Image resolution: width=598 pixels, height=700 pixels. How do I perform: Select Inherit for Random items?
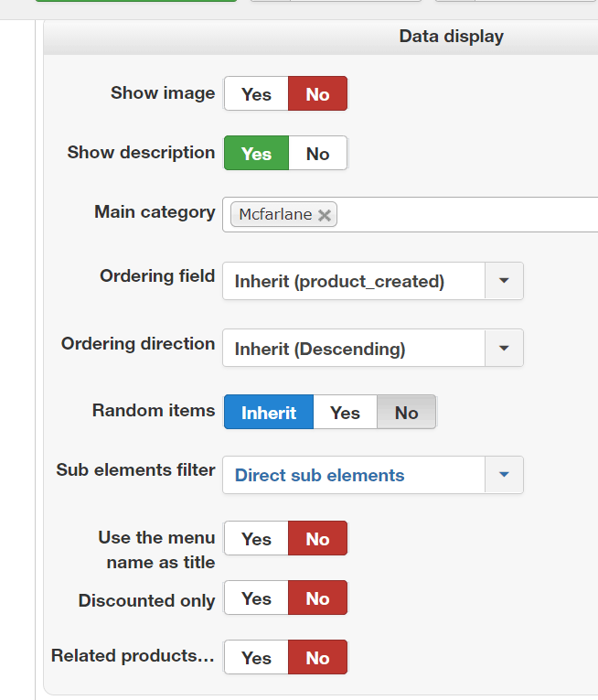click(x=269, y=413)
